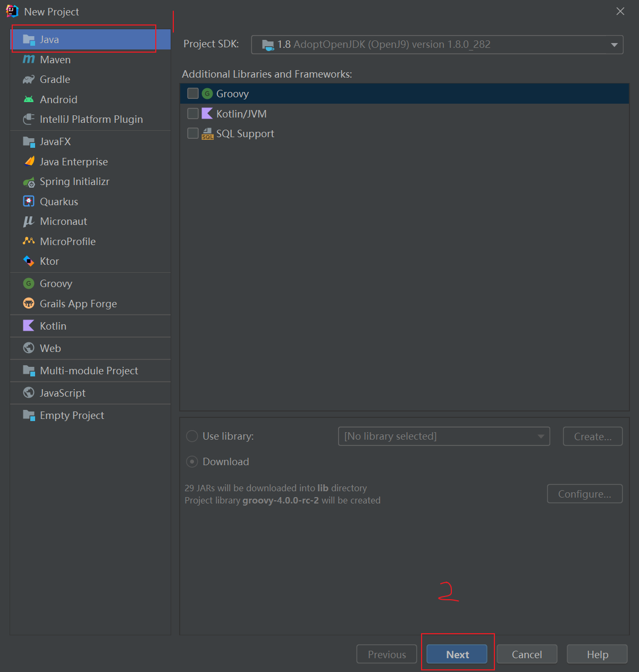This screenshot has width=639, height=672.
Task: Click the Configure... button
Action: (x=585, y=494)
